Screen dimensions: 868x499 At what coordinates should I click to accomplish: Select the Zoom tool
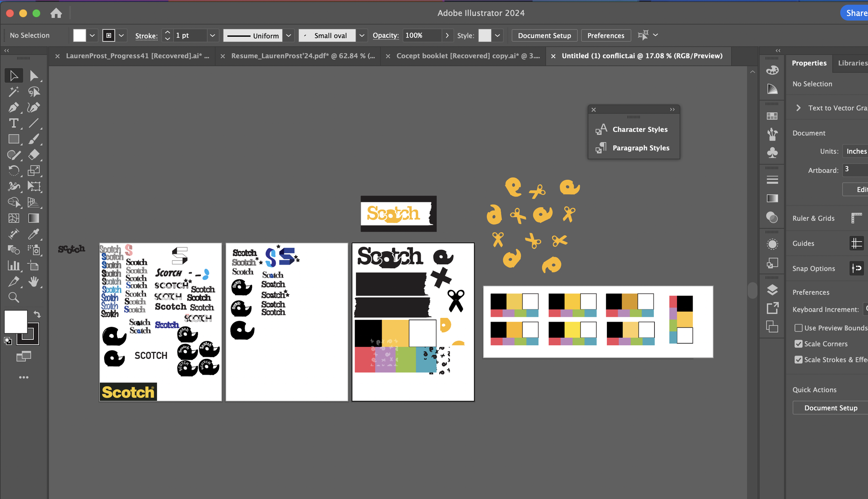(x=14, y=297)
